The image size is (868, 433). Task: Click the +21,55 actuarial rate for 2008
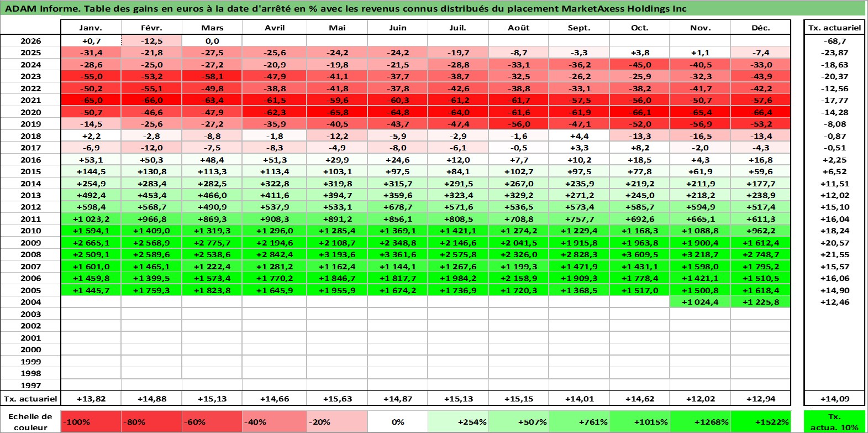coord(834,254)
